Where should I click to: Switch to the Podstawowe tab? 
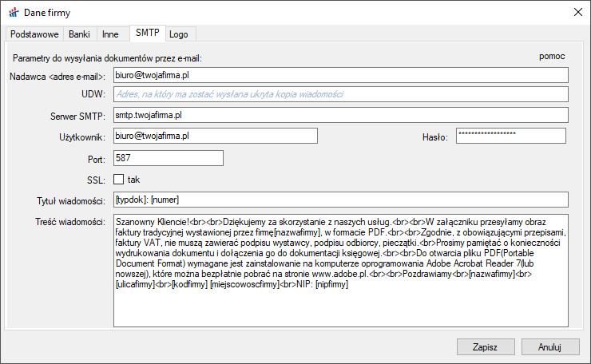(x=33, y=34)
